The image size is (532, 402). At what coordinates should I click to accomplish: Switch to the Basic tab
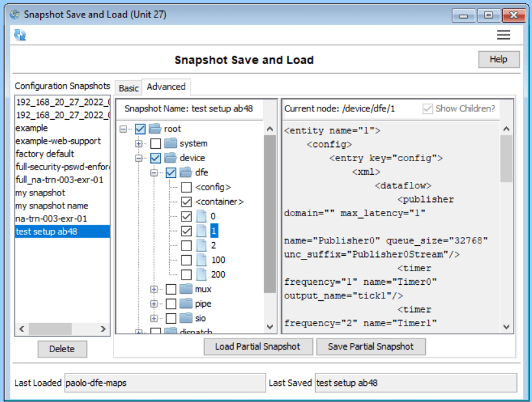[x=128, y=88]
